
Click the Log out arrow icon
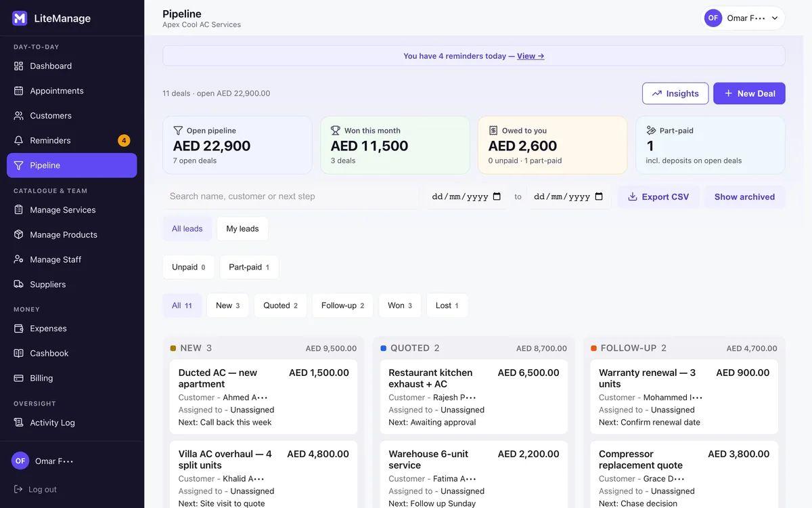pos(19,489)
